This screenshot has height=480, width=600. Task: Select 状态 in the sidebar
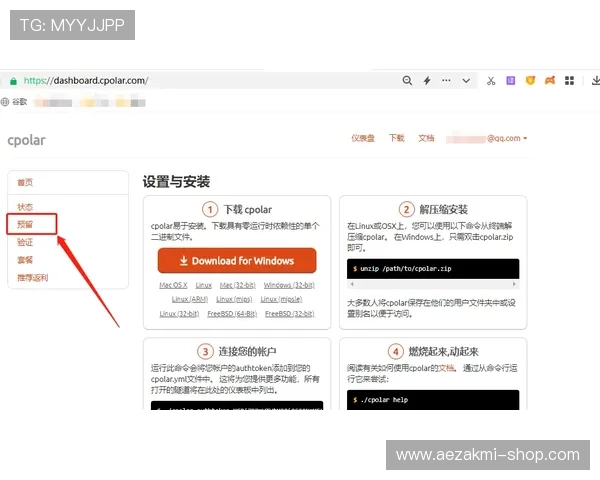tap(25, 207)
